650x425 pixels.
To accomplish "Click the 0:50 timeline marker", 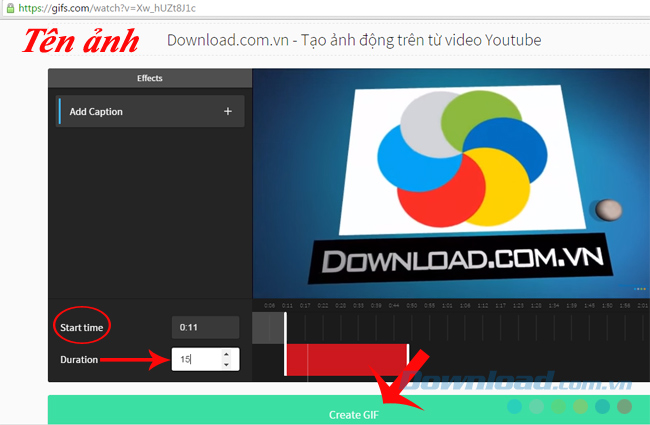I will pos(412,306).
